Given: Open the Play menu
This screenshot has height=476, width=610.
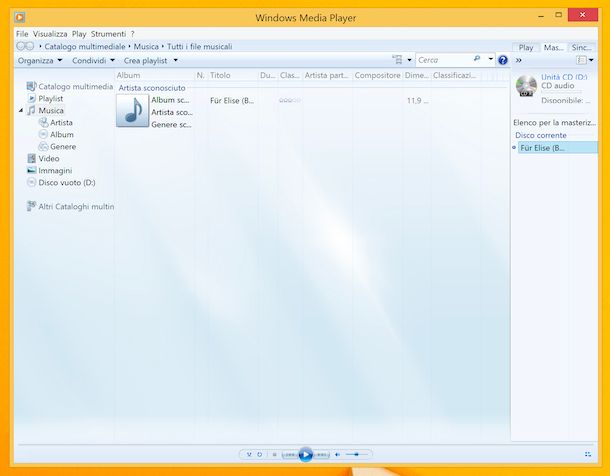Looking at the screenshot, I should (79, 34).
